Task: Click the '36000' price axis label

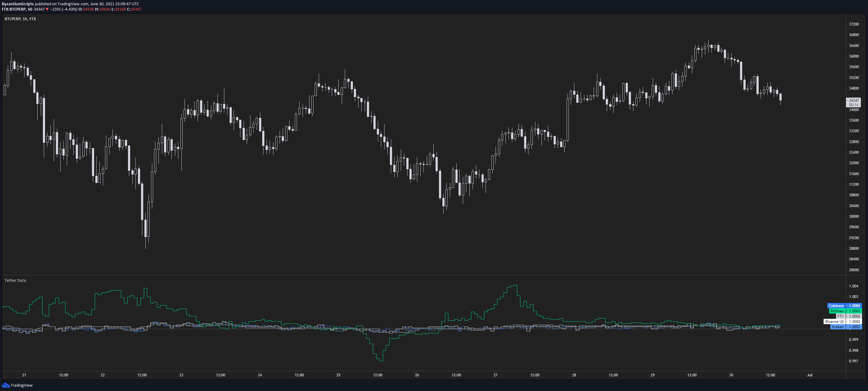Action: [854, 56]
